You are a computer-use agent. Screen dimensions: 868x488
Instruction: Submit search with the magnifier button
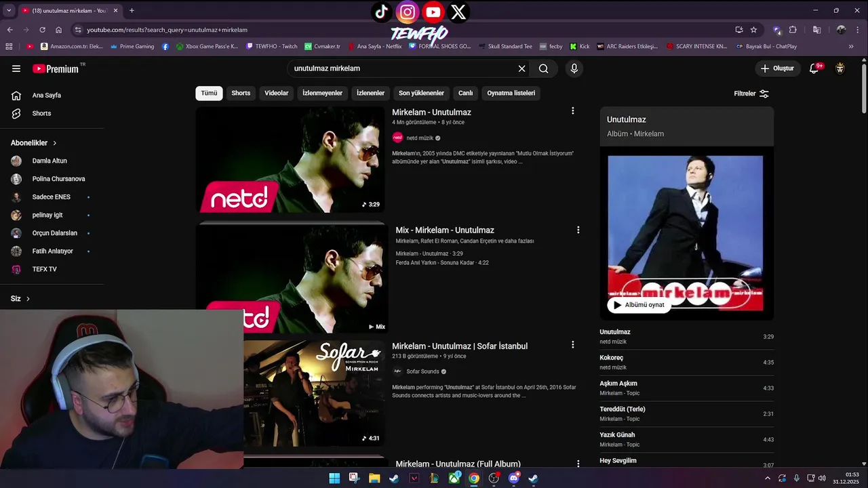[543, 68]
